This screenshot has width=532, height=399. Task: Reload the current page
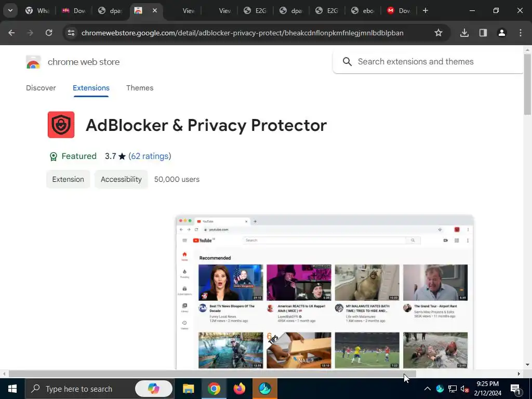click(49, 33)
